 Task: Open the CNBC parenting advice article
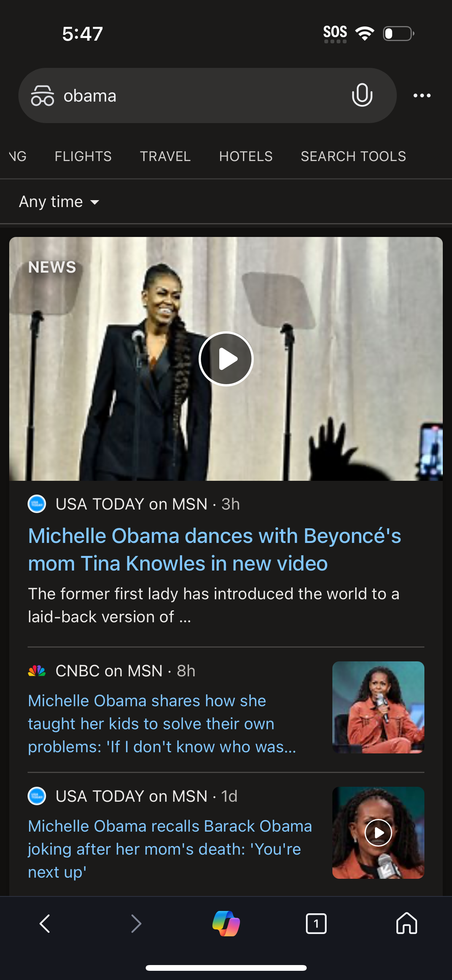pyautogui.click(x=162, y=723)
